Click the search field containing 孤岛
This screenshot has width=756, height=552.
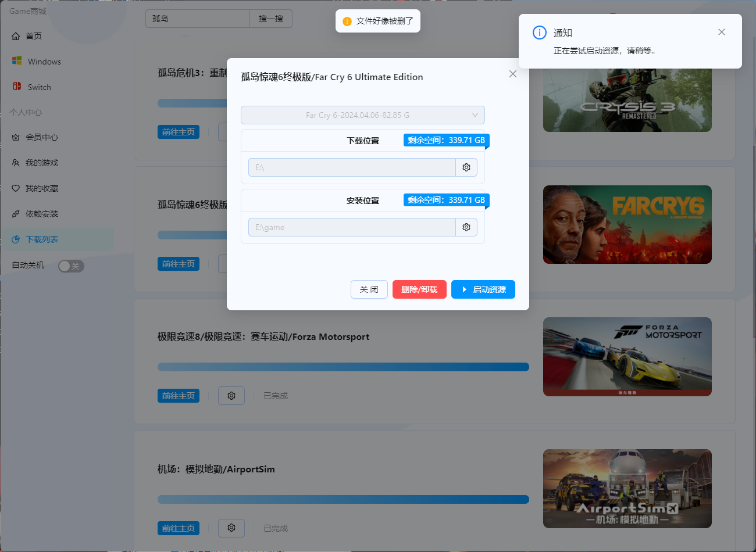pos(198,19)
